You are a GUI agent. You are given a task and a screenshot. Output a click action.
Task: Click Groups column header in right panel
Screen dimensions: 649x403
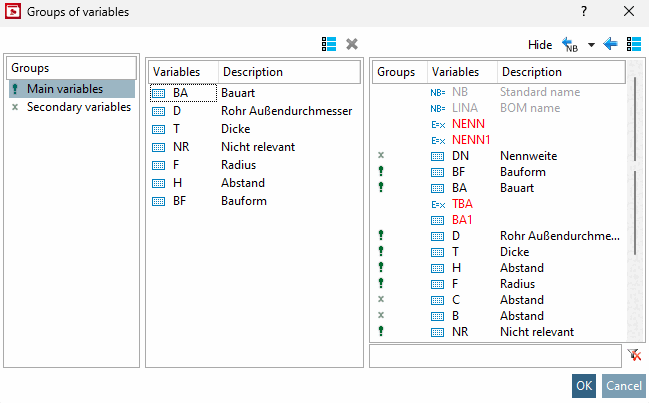400,72
